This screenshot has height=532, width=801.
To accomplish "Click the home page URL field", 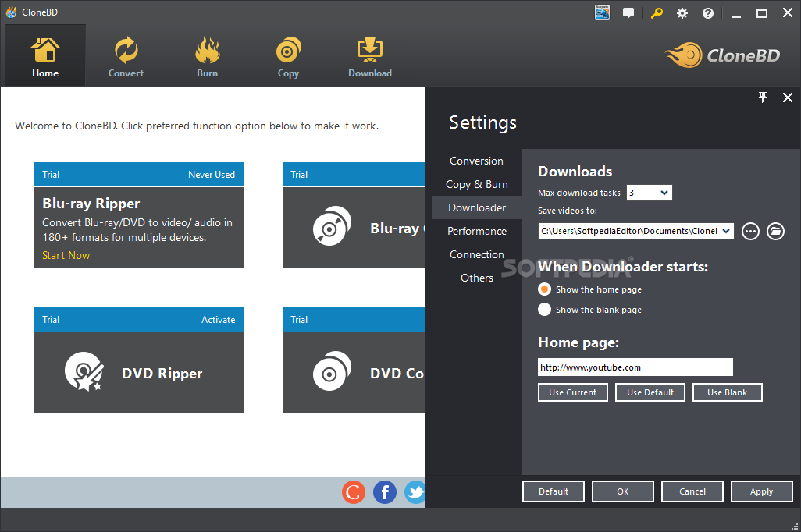I will coord(635,367).
